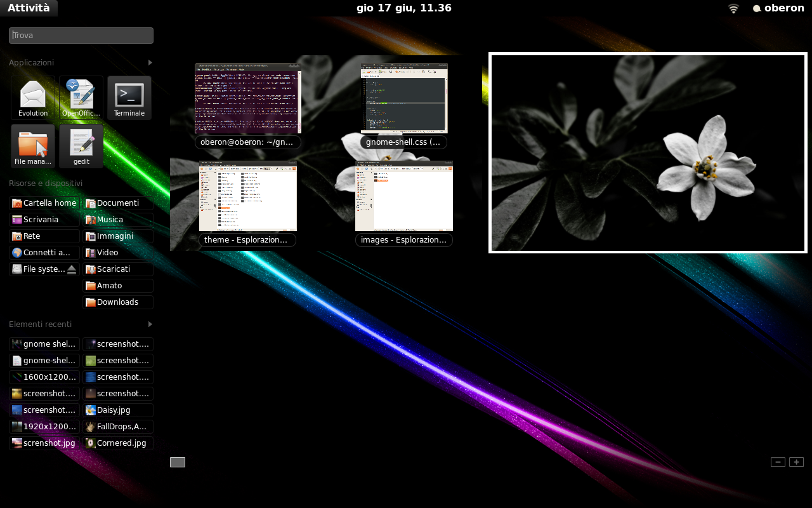Click the gnome-shell.css window caption
Image resolution: width=812 pixels, height=508 pixels.
pyautogui.click(x=403, y=142)
